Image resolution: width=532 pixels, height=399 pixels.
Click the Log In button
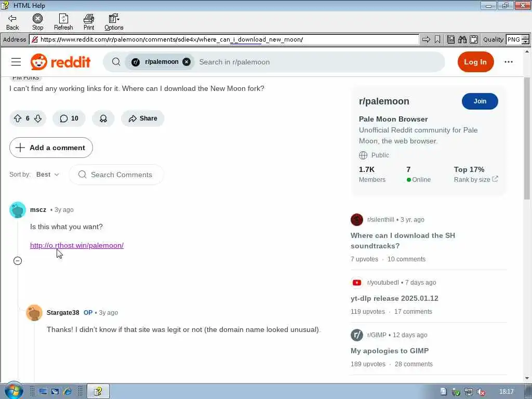click(475, 62)
